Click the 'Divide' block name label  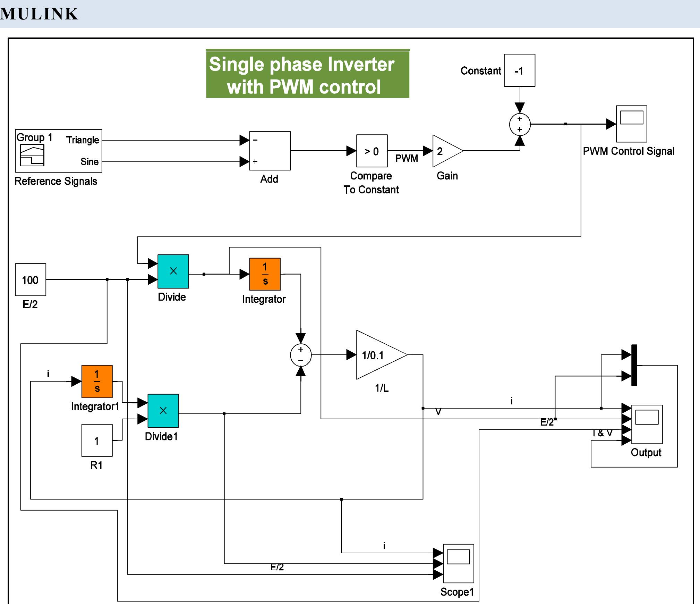coord(172,297)
